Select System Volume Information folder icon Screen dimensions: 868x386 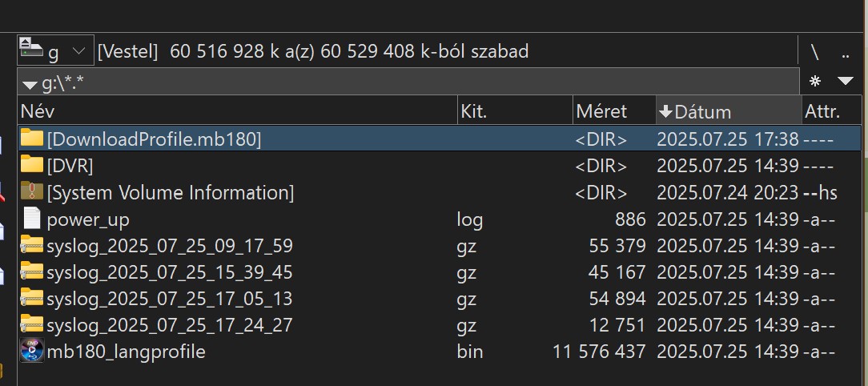(x=31, y=191)
